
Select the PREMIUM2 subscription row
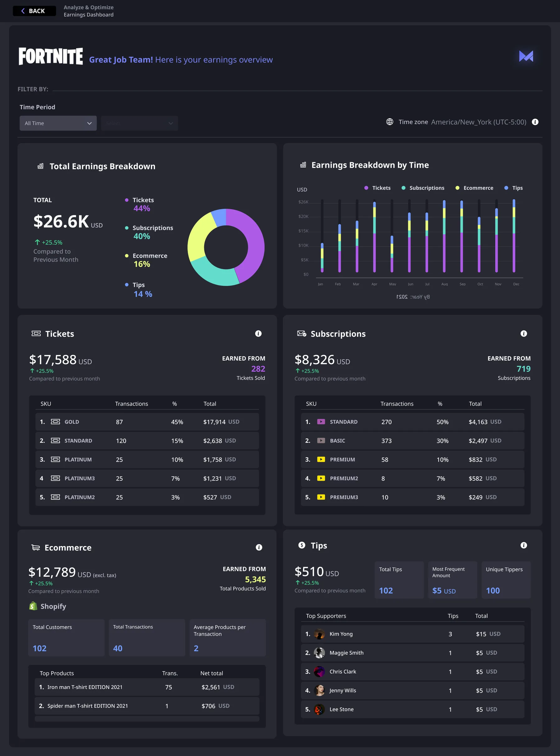click(x=413, y=478)
